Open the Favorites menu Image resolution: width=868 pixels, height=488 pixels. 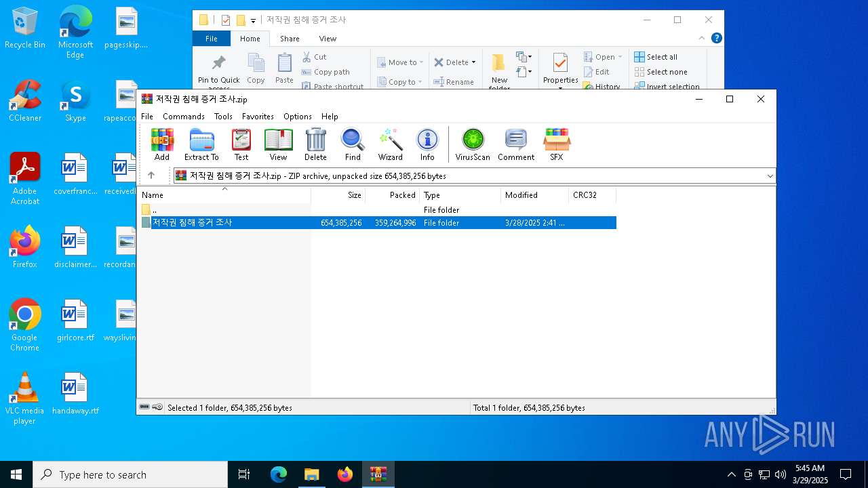(258, 117)
